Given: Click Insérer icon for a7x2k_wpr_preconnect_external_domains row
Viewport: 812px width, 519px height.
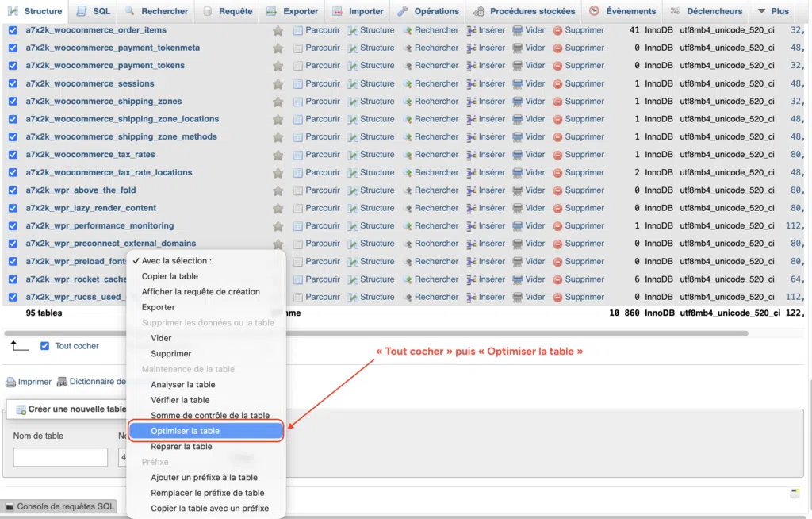Looking at the screenshot, I should pos(471,244).
